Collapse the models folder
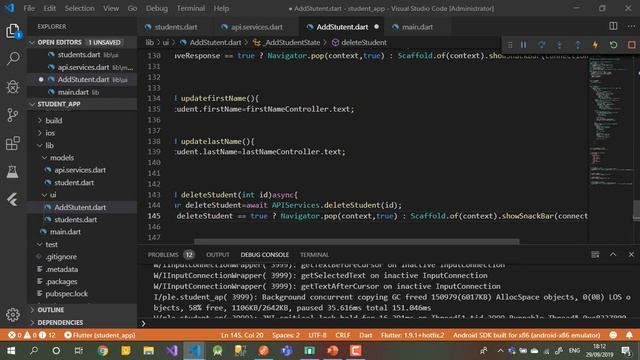Viewport: 640px width, 360px height. pyautogui.click(x=62, y=158)
